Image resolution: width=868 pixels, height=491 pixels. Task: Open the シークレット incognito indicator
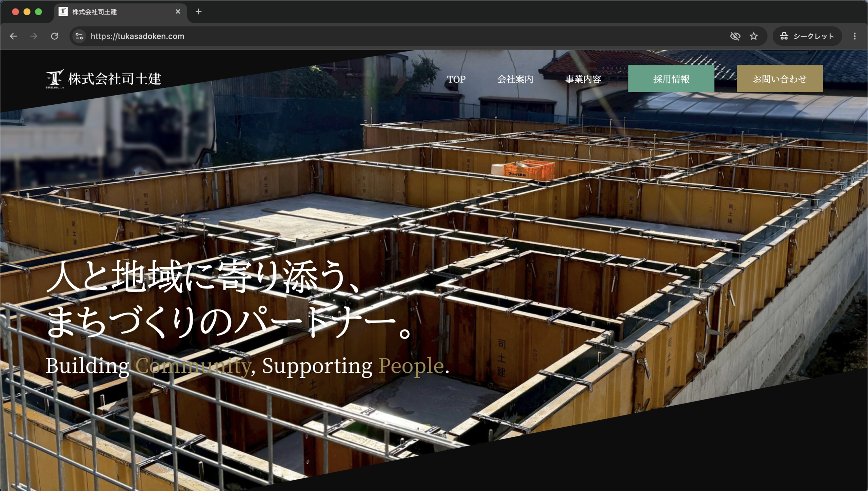[x=807, y=36]
